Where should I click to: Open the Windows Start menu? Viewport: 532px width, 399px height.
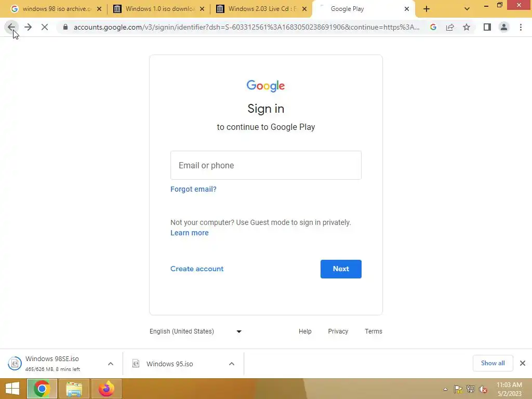(12, 389)
